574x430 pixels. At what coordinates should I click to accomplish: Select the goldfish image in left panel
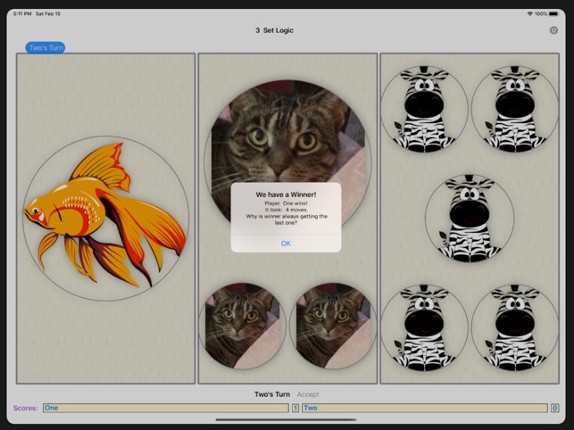[105, 218]
